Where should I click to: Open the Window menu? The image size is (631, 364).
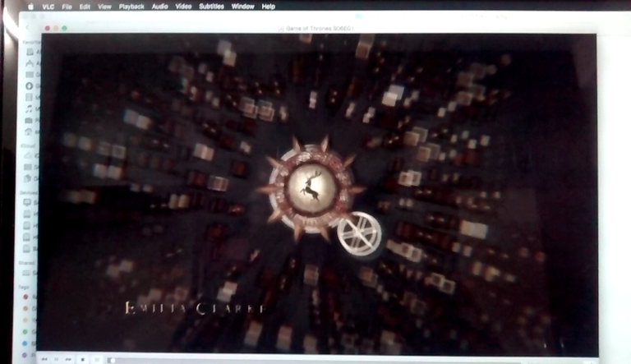pos(242,7)
